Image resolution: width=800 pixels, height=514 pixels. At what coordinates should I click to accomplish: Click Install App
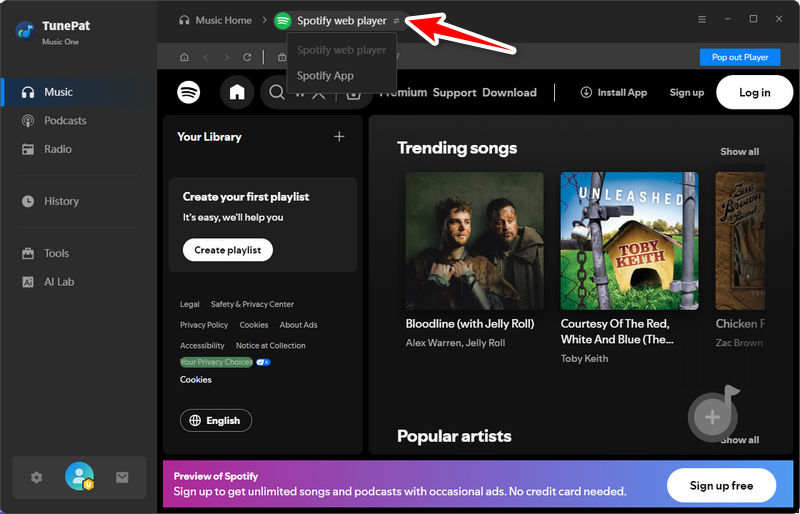(x=614, y=92)
